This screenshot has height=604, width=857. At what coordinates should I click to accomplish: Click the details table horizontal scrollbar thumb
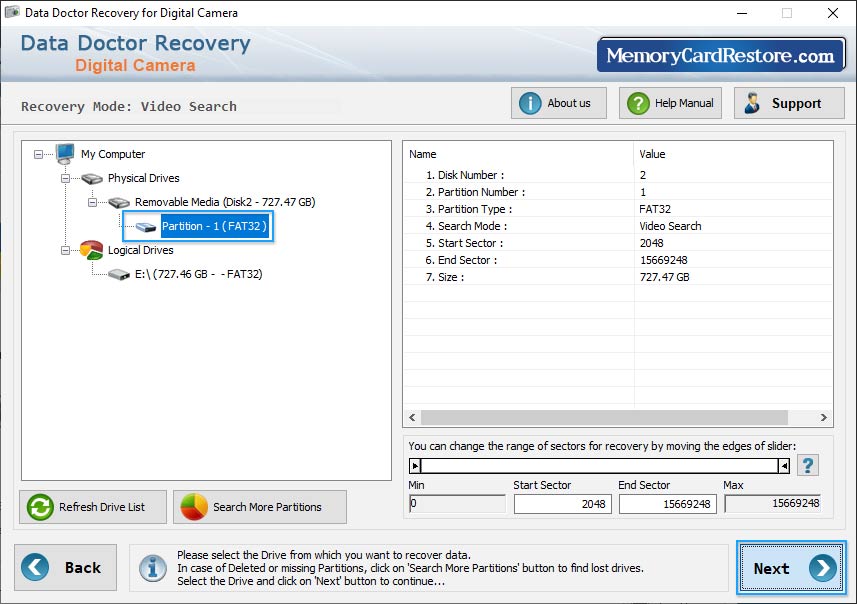tap(604, 418)
